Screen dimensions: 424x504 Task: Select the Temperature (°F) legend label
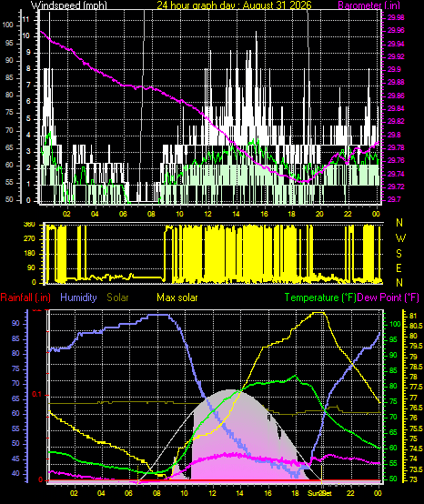[320, 297]
